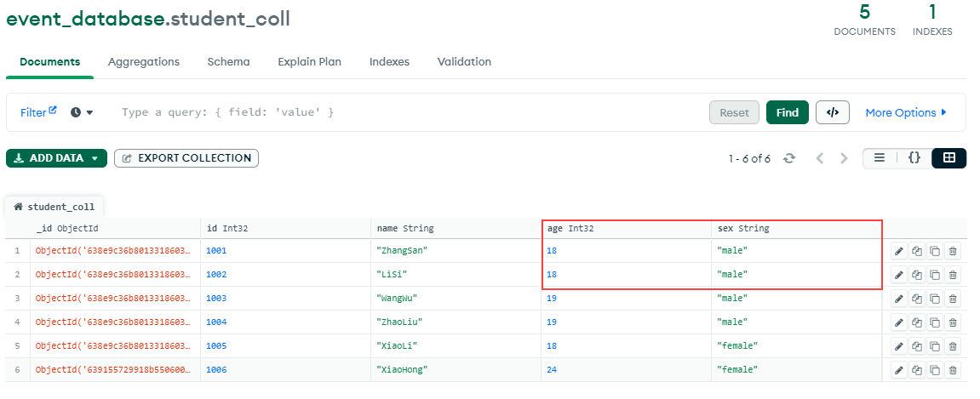The width and height of the screenshot is (980, 399).
Task: Delete the XiaoHong document using trash icon
Action: [953, 370]
